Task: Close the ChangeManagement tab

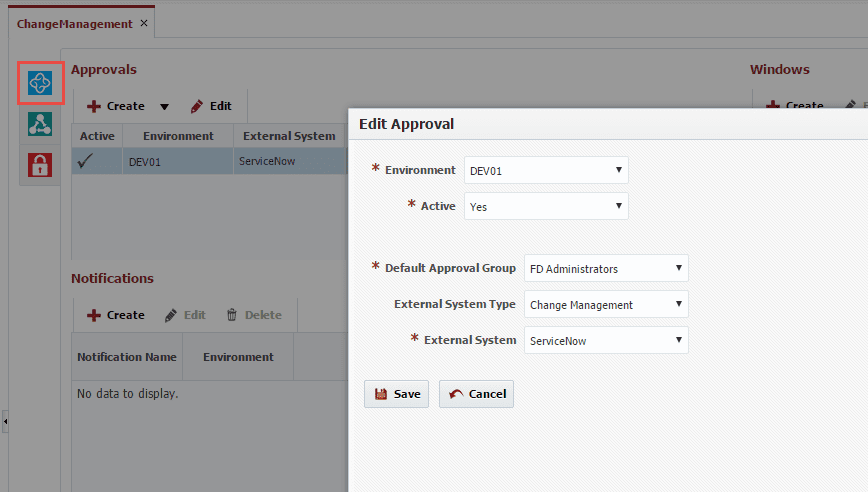Action: point(144,23)
